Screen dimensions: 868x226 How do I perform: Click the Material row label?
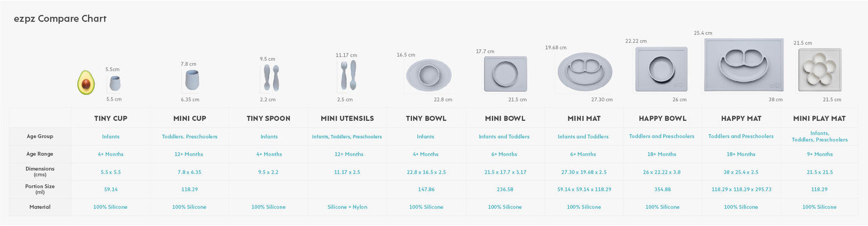click(x=40, y=207)
